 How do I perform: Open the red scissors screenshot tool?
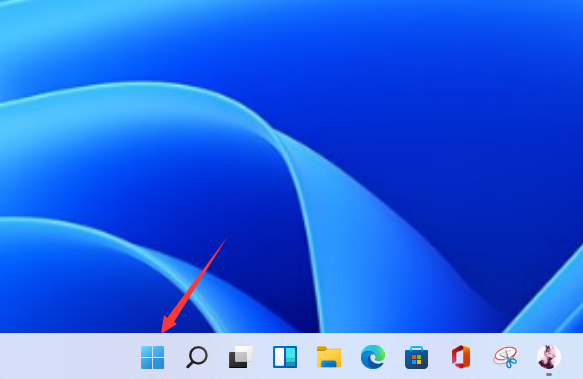point(505,357)
